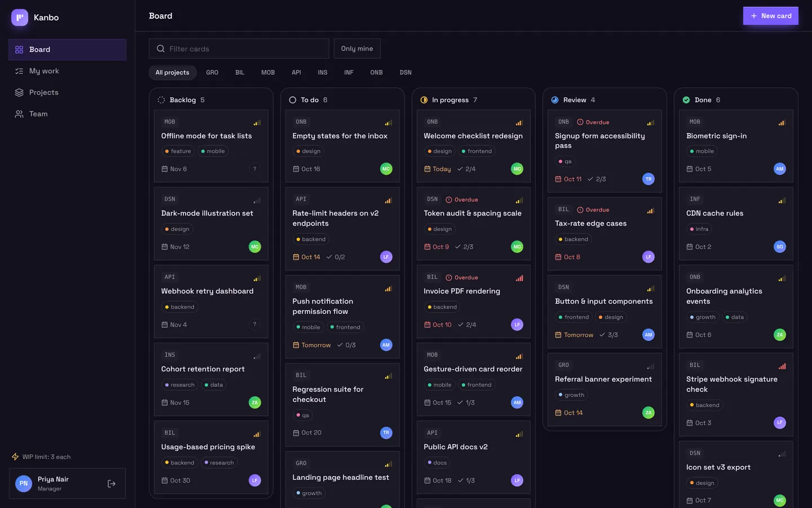Image resolution: width=812 pixels, height=508 pixels.
Task: Click the Cohort retention report title
Action: tap(203, 369)
